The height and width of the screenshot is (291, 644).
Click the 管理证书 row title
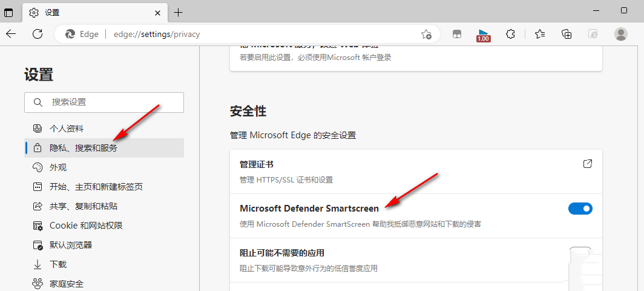(x=257, y=164)
